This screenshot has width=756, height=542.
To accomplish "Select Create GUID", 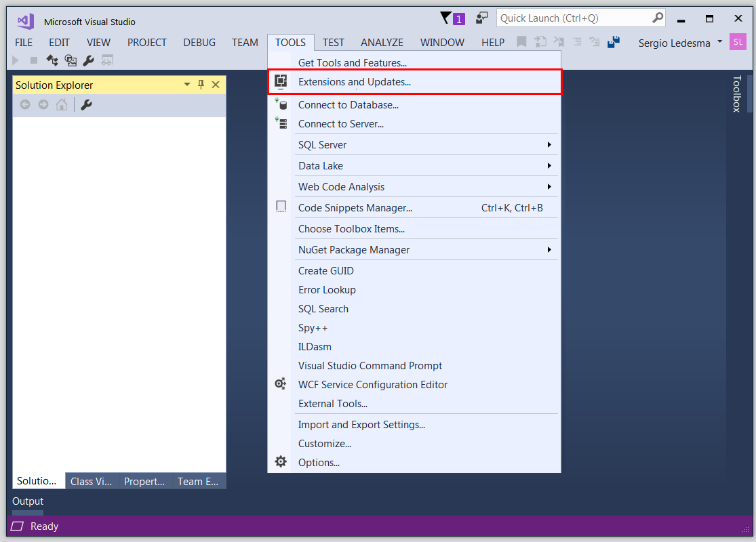I will pyautogui.click(x=414, y=271).
